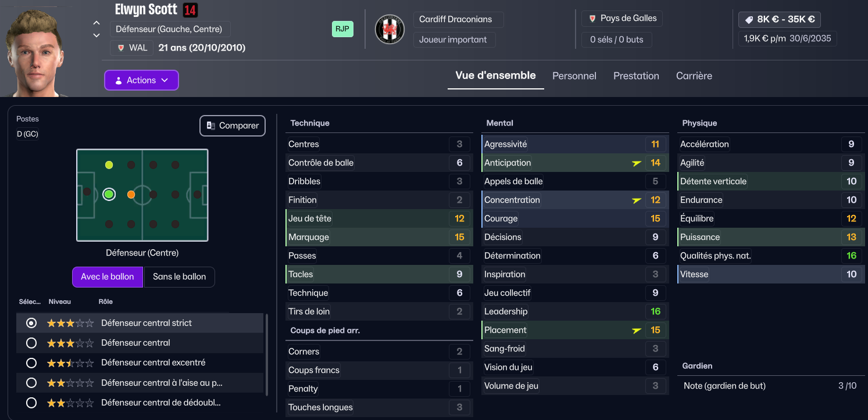This screenshot has height=420, width=868.
Task: Open the Actions dropdown menu
Action: point(141,80)
